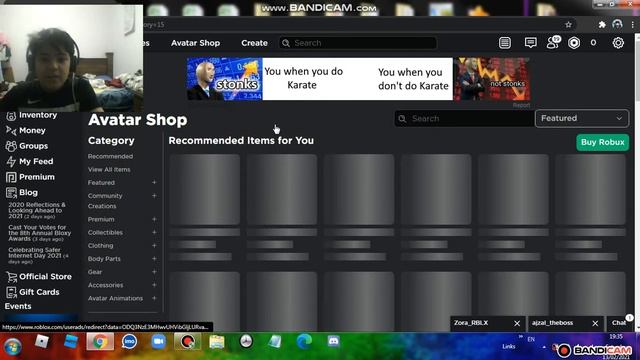Open Chrome profile avatar icon
This screenshot has height=360, width=640.
click(x=617, y=24)
